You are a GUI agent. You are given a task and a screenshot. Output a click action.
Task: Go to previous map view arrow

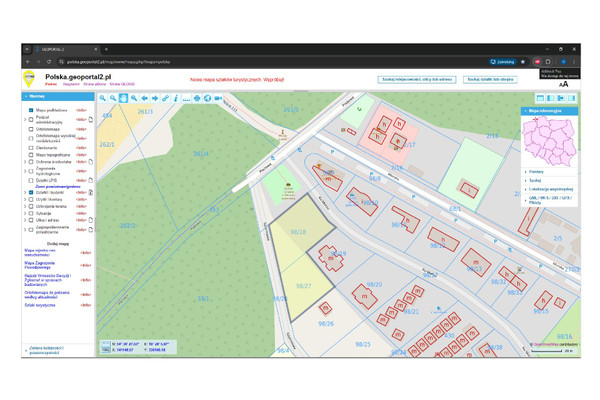pos(144,98)
